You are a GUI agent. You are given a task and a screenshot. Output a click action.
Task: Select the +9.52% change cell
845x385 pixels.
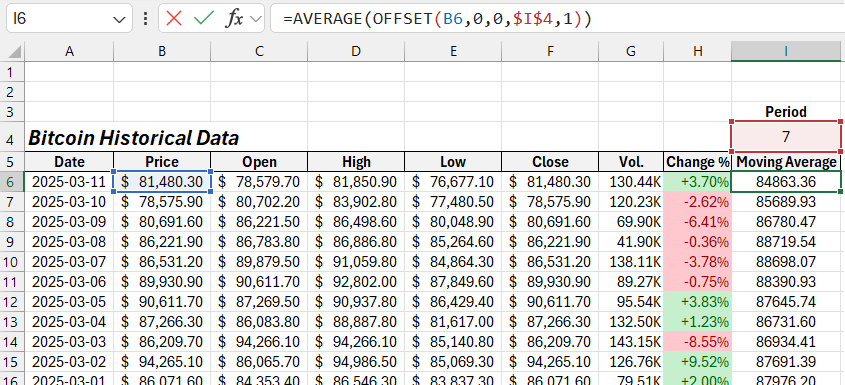(698, 362)
